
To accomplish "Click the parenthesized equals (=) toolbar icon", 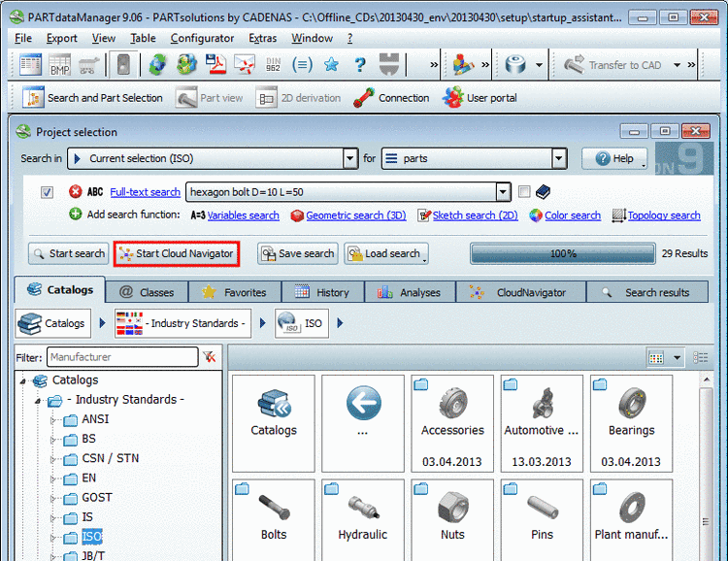I will point(302,65).
